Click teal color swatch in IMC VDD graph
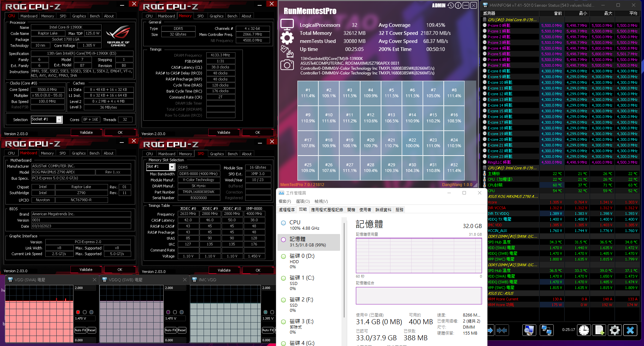 [266, 312]
